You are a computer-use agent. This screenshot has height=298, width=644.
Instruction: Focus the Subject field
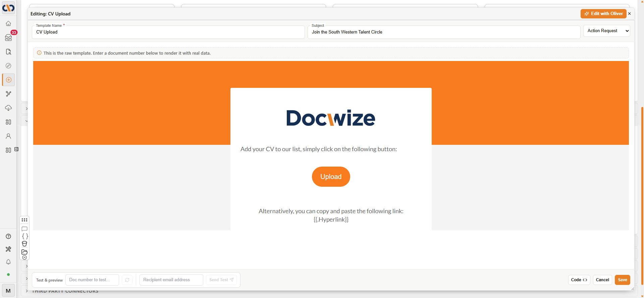[x=444, y=32]
